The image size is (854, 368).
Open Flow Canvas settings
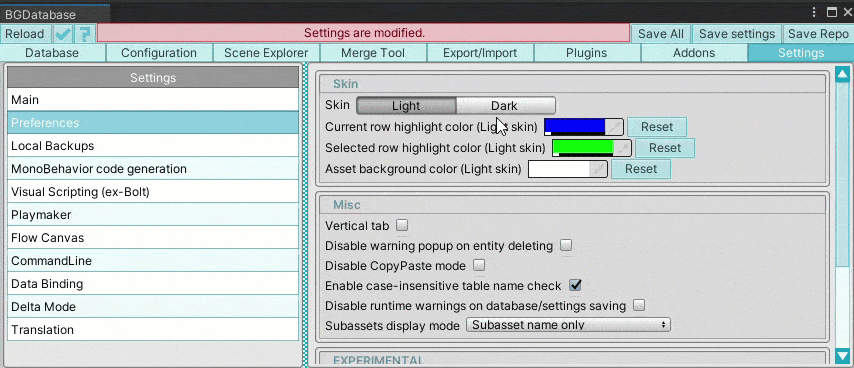point(153,238)
